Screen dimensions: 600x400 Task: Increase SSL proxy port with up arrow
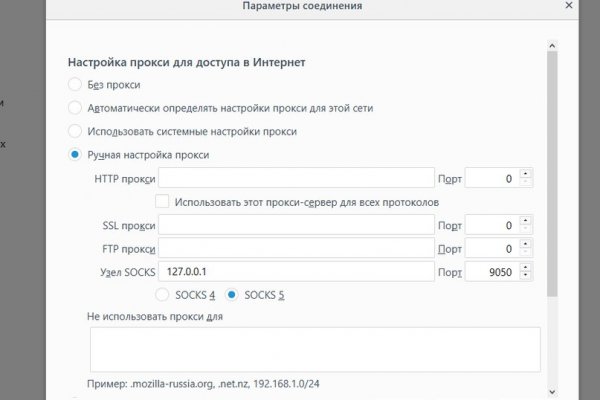tap(526, 220)
